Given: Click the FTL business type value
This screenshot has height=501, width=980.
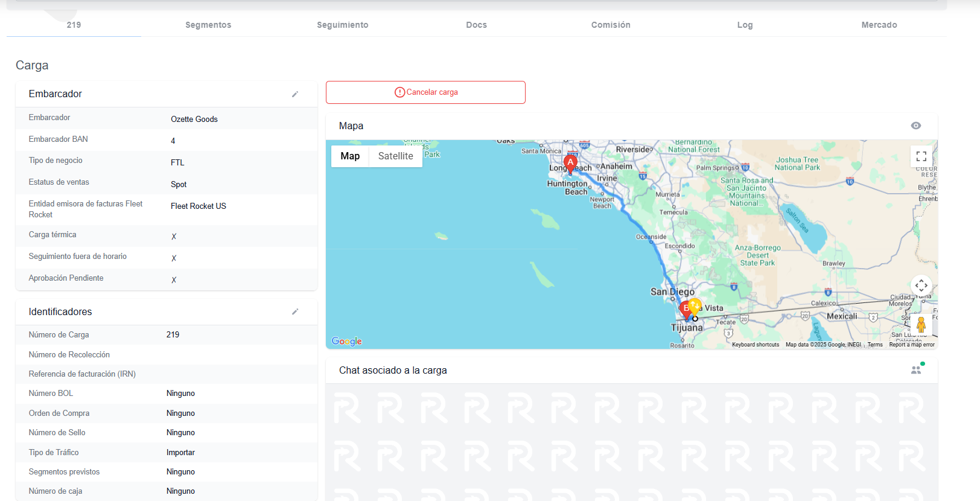Looking at the screenshot, I should tap(177, 163).
